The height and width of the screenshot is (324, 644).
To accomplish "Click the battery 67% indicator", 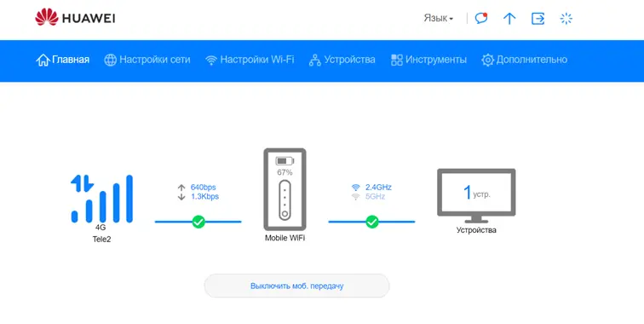I will [285, 165].
